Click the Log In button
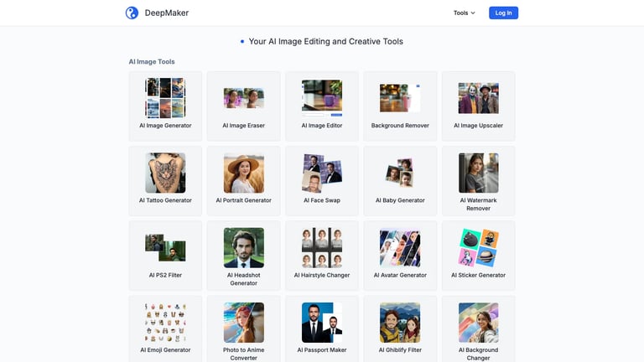644x362 pixels. point(503,13)
